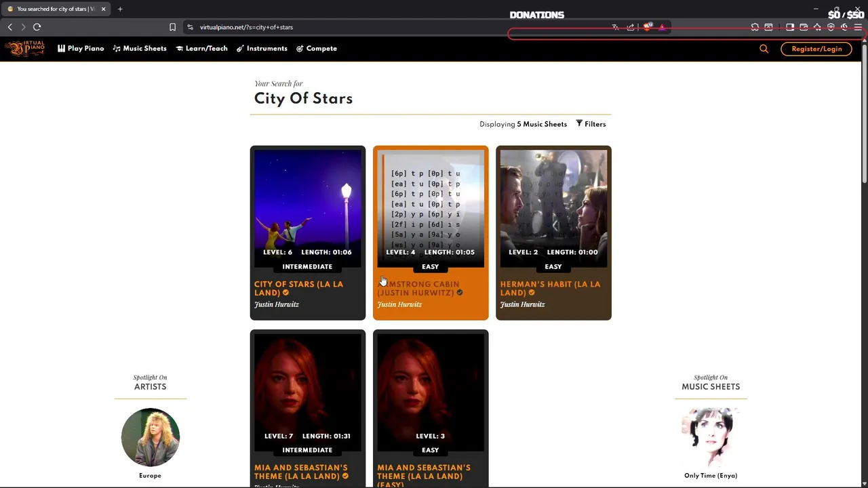
Task: Open the Virtual Piano logo home link
Action: 25,48
